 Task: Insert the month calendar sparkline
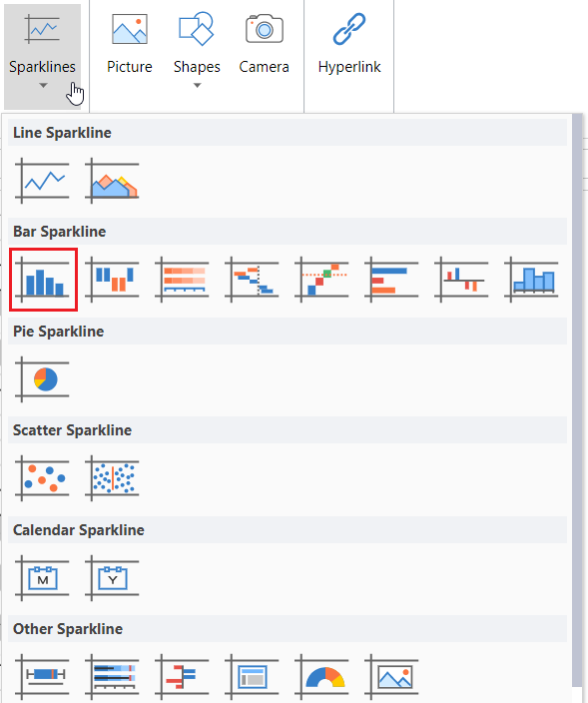pos(42,578)
